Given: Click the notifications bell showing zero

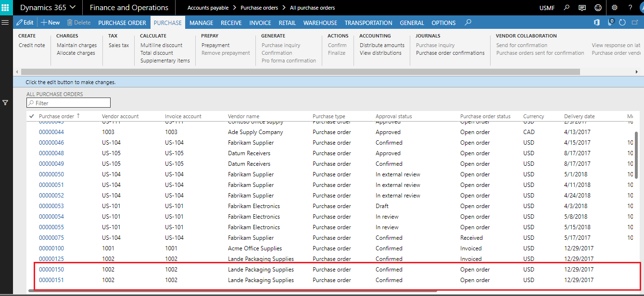Looking at the screenshot, I should point(610,22).
